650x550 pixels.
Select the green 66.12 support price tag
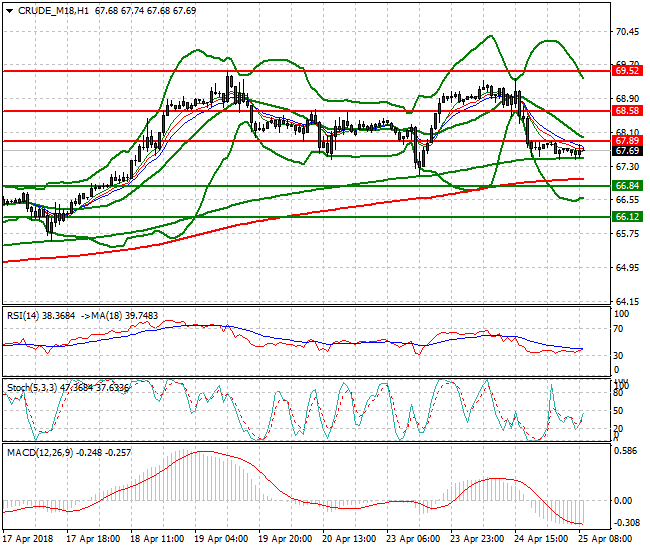pos(627,216)
